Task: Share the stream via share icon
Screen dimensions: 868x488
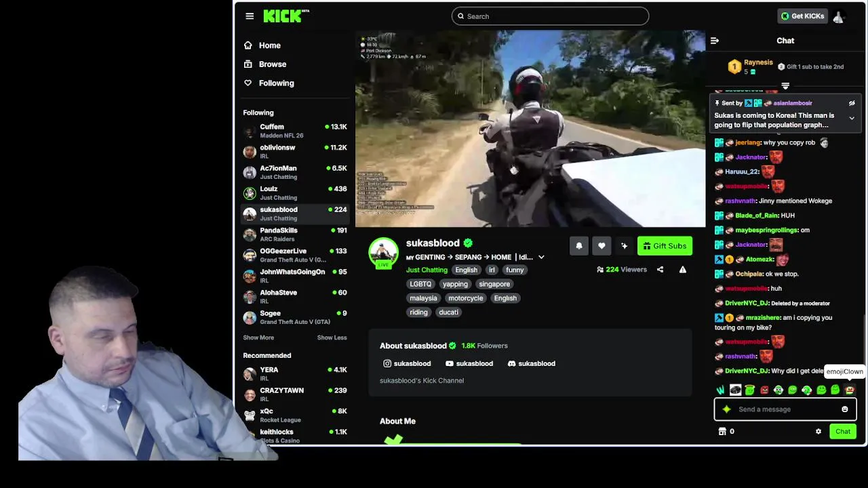Action: 660,270
